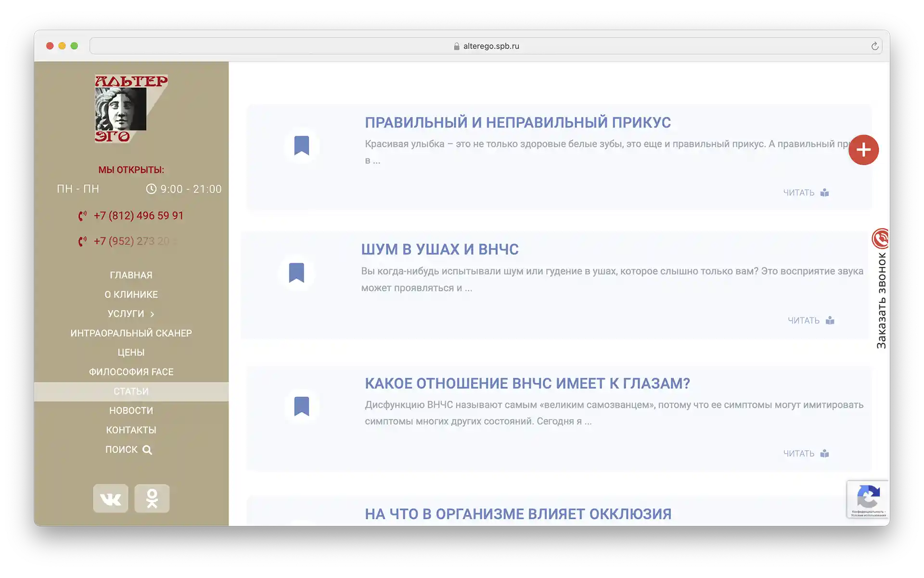The height and width of the screenshot is (578, 924).
Task: Click the alterego.spb.ru address bar
Action: [x=486, y=46]
